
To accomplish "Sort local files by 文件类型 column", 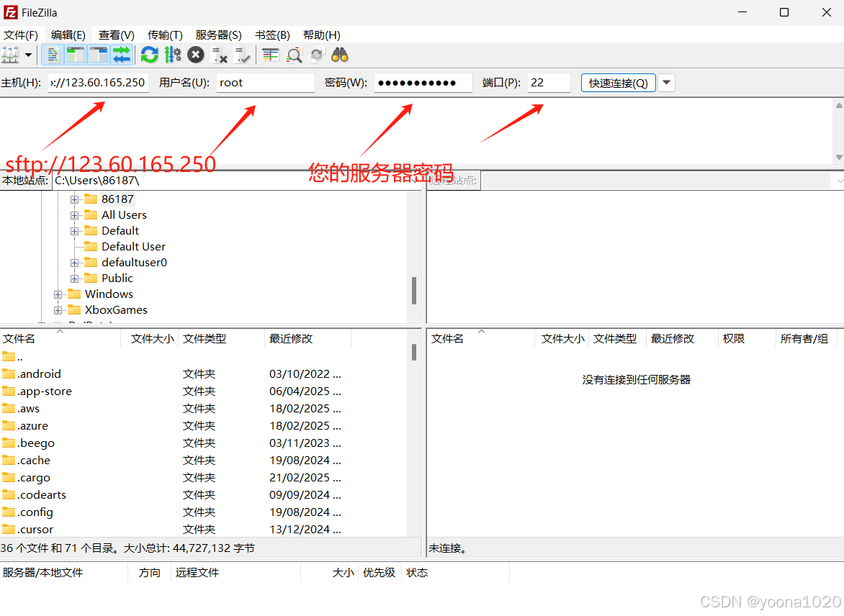I will point(222,338).
